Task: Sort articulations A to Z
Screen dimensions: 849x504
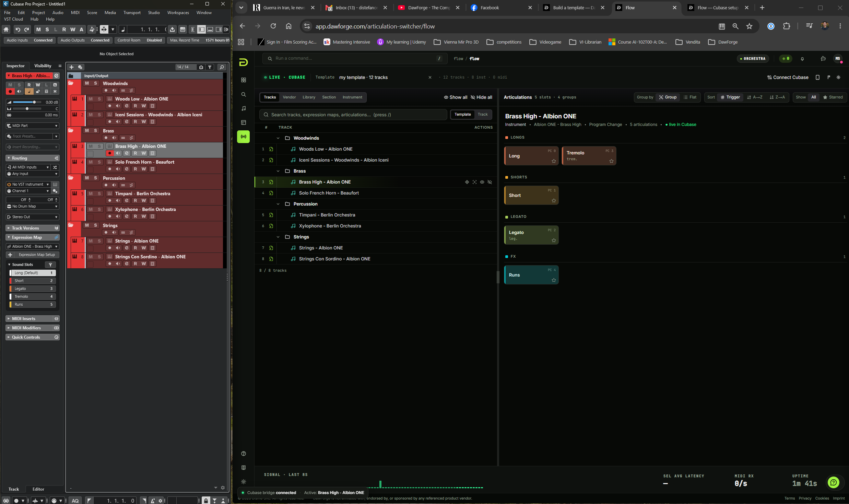Action: (x=755, y=97)
